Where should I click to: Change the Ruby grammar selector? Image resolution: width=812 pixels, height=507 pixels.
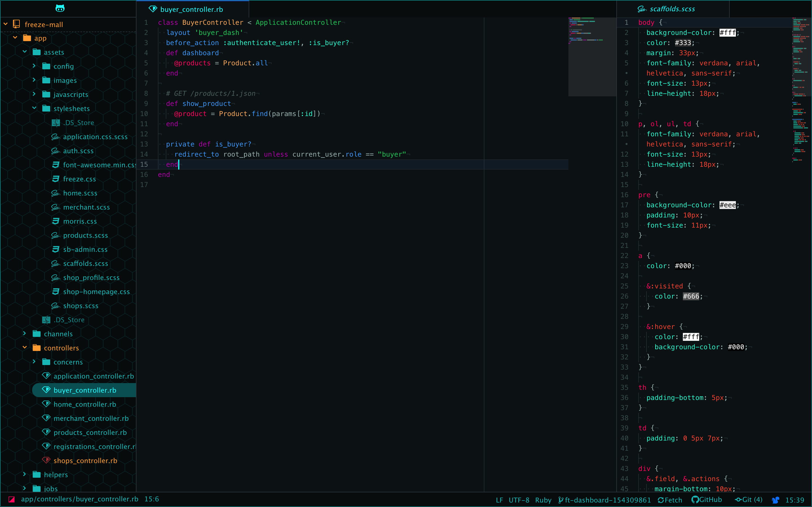click(x=543, y=500)
